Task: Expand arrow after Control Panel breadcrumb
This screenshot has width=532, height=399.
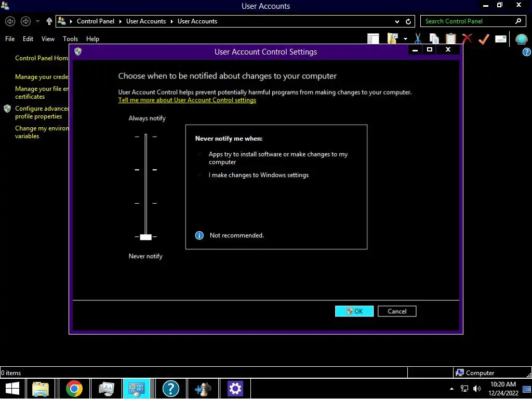Action: click(120, 21)
